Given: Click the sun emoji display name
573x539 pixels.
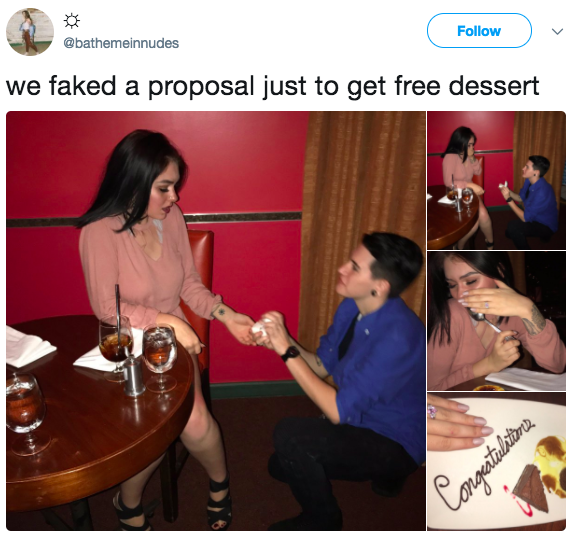Looking at the screenshot, I should pos(72,21).
